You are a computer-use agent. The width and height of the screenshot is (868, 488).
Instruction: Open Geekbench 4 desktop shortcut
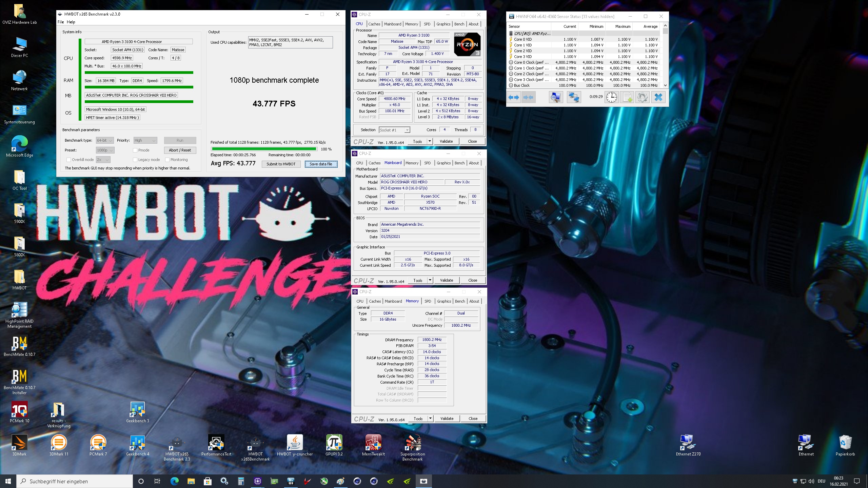(137, 445)
